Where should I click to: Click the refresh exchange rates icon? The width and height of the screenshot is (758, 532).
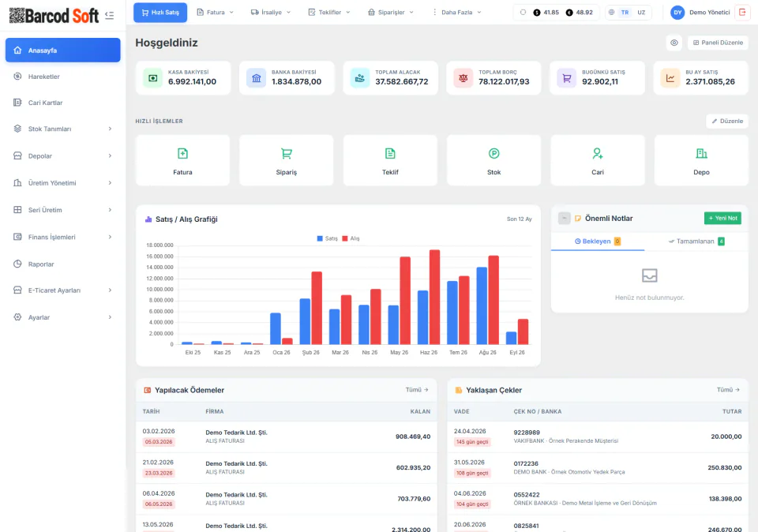523,13
